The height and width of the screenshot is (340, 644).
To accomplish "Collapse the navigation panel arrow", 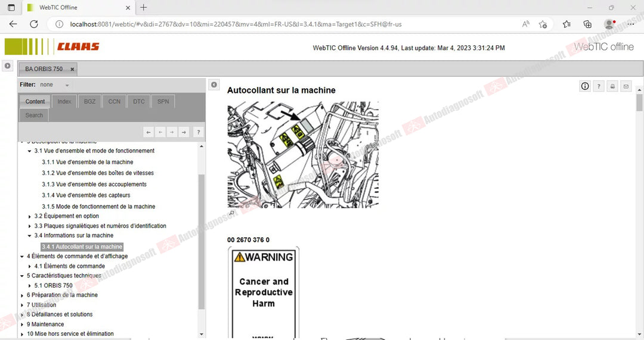I will 214,85.
